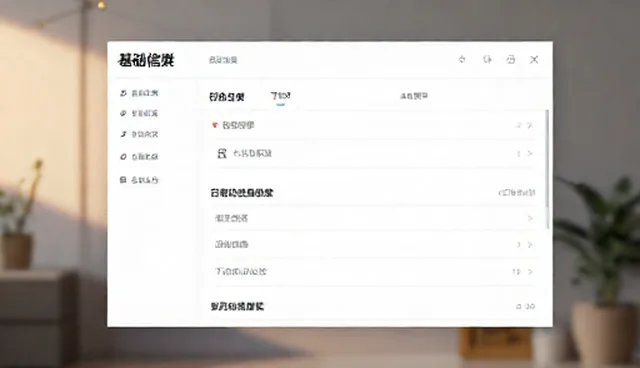Screen dimensions: 640x368
Task: Open the last sidebar item with the square icon
Action: [x=139, y=180]
